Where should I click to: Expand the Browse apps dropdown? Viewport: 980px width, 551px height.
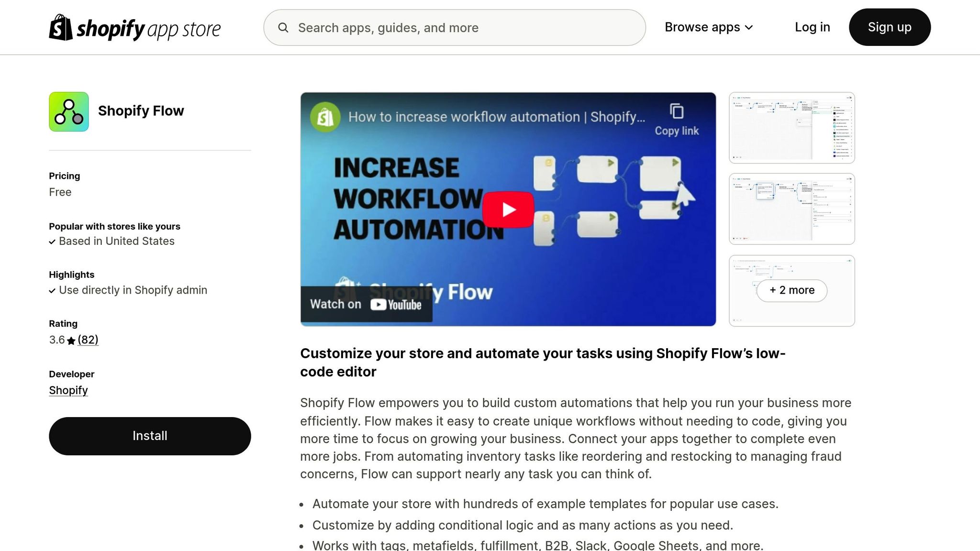(x=709, y=27)
